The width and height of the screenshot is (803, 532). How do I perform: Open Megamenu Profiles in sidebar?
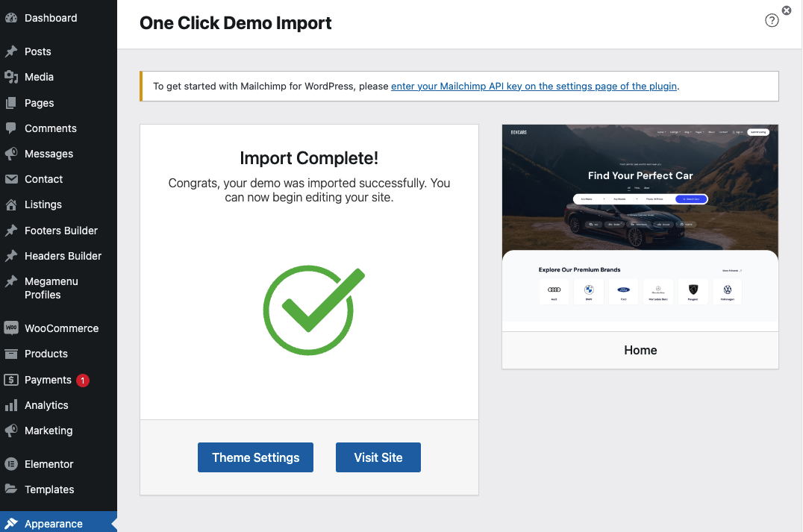51,288
